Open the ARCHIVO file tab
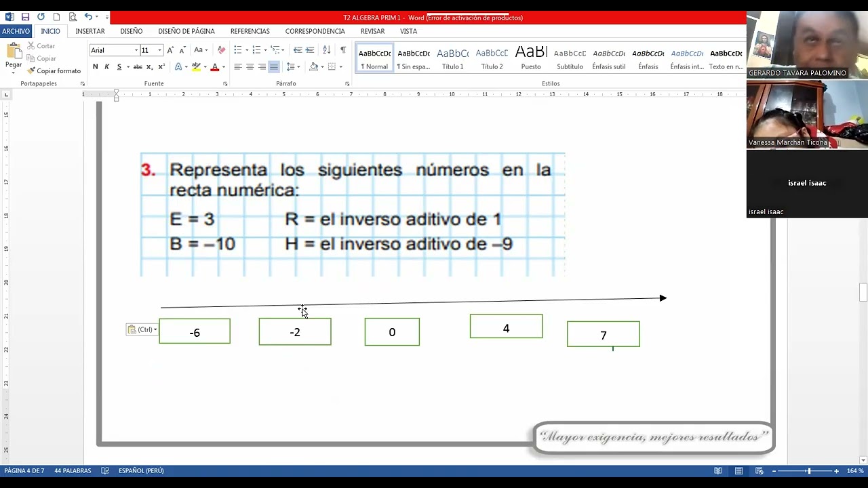 [x=16, y=31]
